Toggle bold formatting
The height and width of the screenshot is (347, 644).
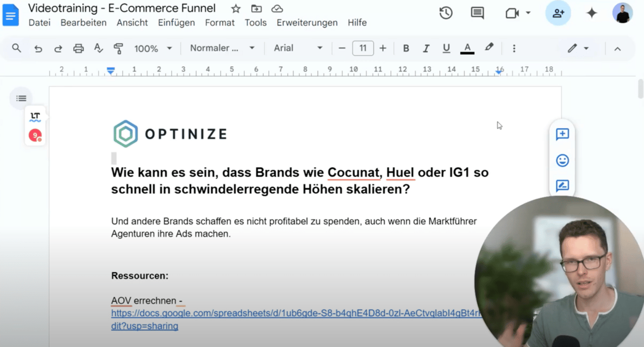pos(406,48)
